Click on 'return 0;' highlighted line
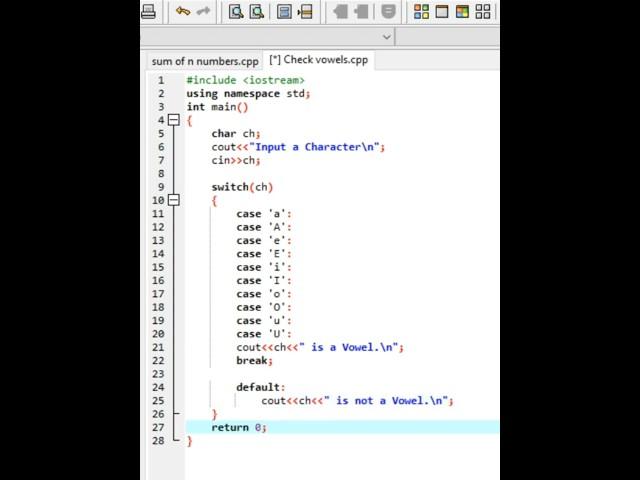640x480 pixels. pos(239,427)
